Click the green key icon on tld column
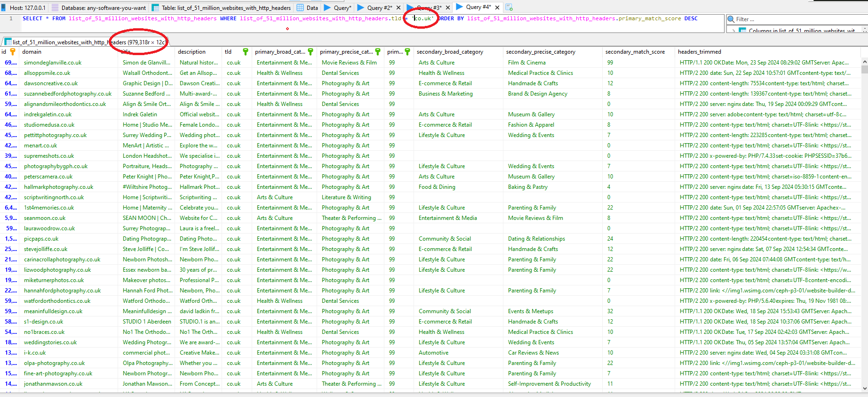The height and width of the screenshot is (397, 868). [x=246, y=52]
